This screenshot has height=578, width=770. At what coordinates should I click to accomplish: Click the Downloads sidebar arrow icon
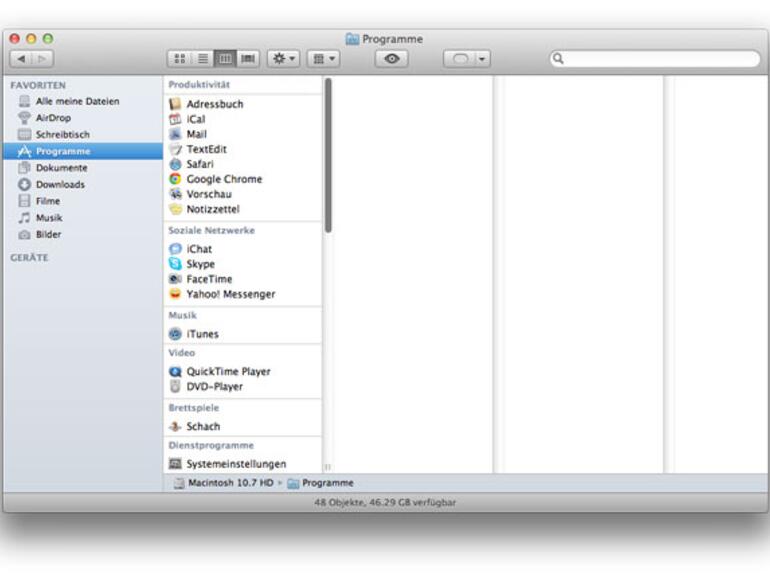pyautogui.click(x=24, y=185)
